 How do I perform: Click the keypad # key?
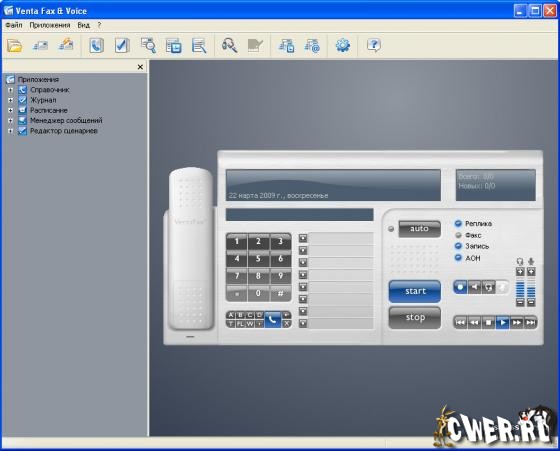(280, 294)
